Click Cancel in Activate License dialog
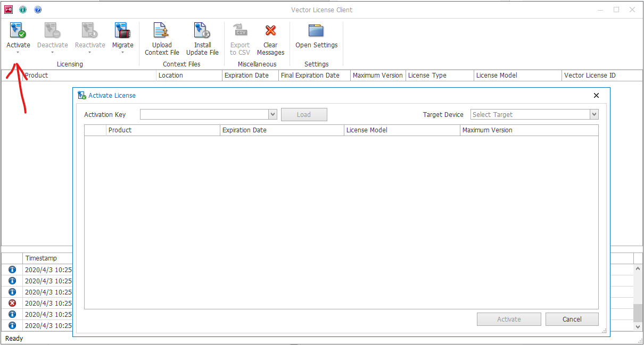The height and width of the screenshot is (345, 644). coord(572,319)
